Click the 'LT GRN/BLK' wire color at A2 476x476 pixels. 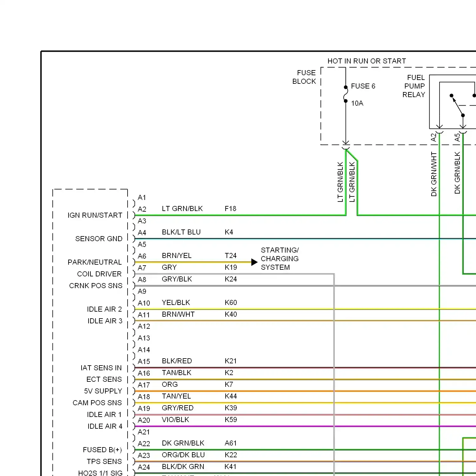click(182, 208)
